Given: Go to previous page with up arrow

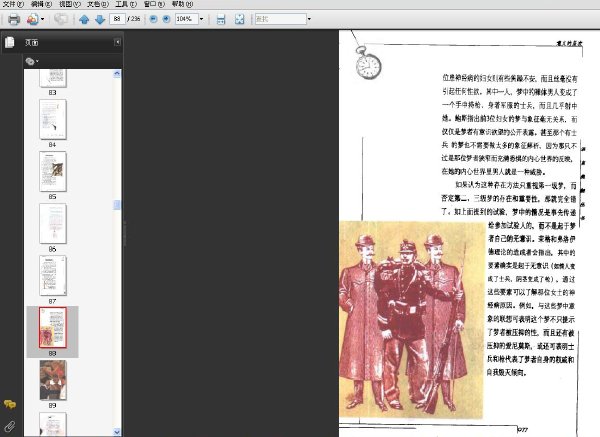Looking at the screenshot, I should pos(84,19).
